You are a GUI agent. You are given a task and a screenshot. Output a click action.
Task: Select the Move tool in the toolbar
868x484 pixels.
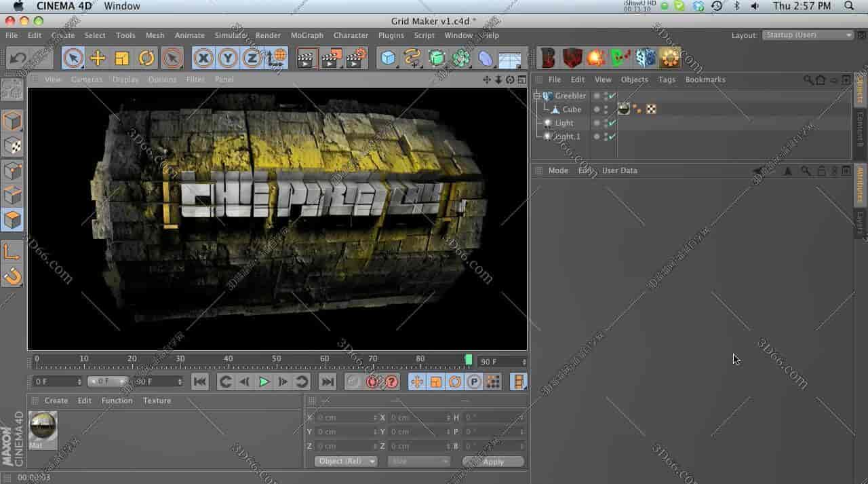click(x=97, y=58)
